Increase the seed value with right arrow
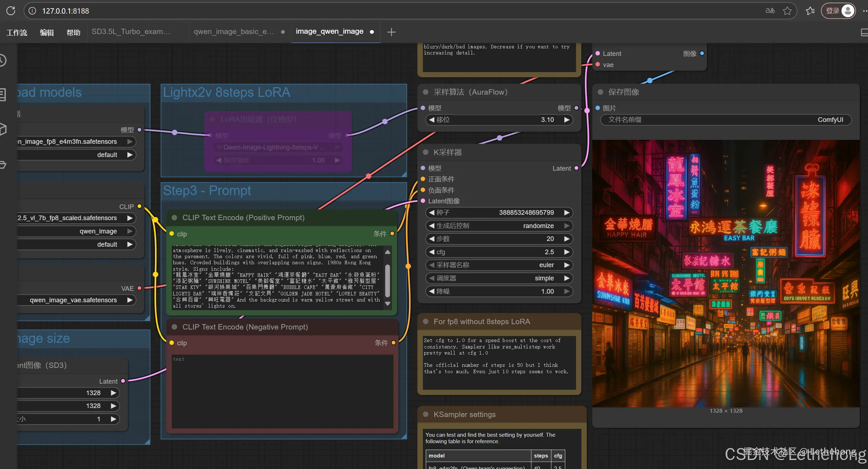The height and width of the screenshot is (469, 868). [x=567, y=213]
